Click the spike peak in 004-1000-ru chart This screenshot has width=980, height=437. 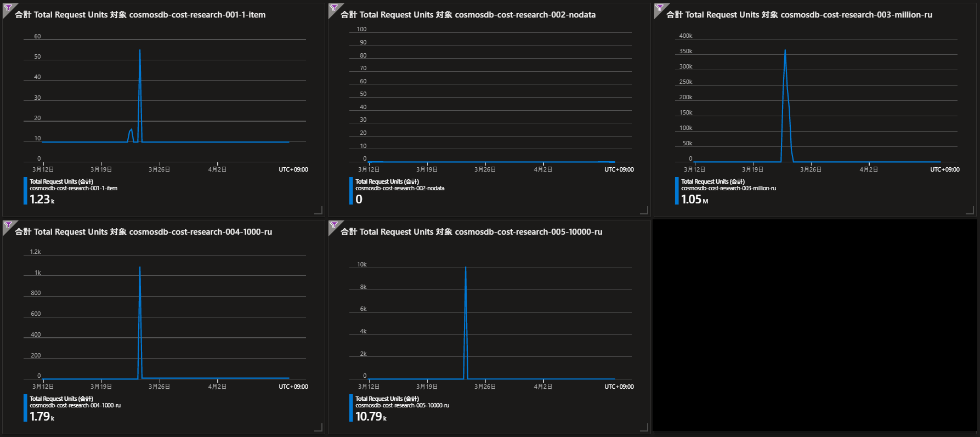[140, 268]
